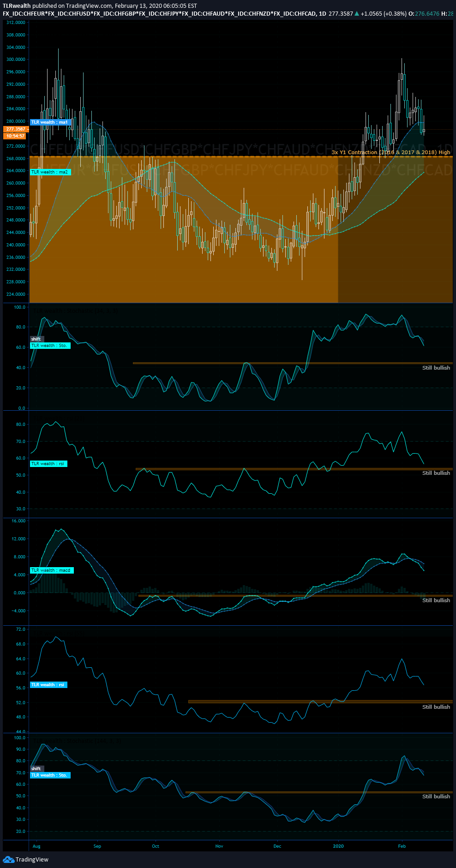Viewport: 456px width, 868px height.
Task: Click the '3x Y1 Contraction' High annotation text
Action: pos(390,152)
